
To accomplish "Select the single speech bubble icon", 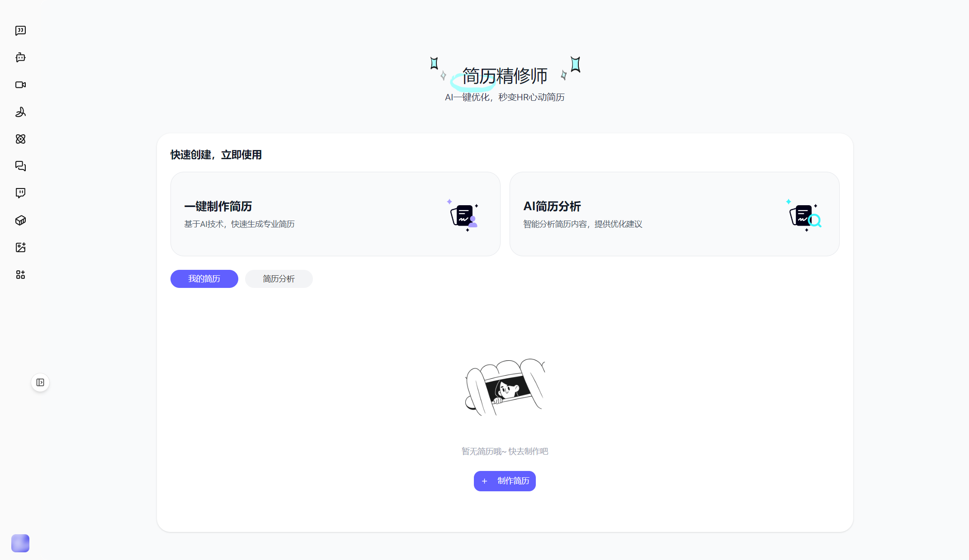I will pyautogui.click(x=20, y=193).
